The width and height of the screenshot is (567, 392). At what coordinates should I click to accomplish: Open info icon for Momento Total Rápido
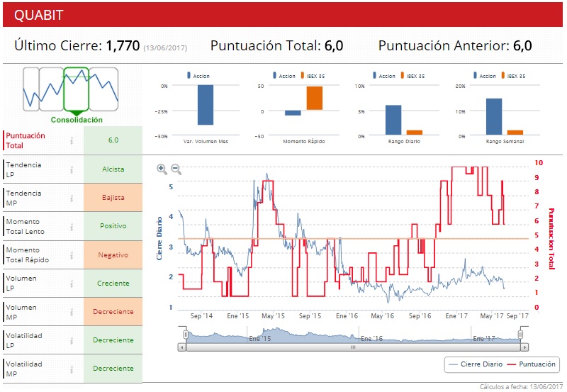72,255
